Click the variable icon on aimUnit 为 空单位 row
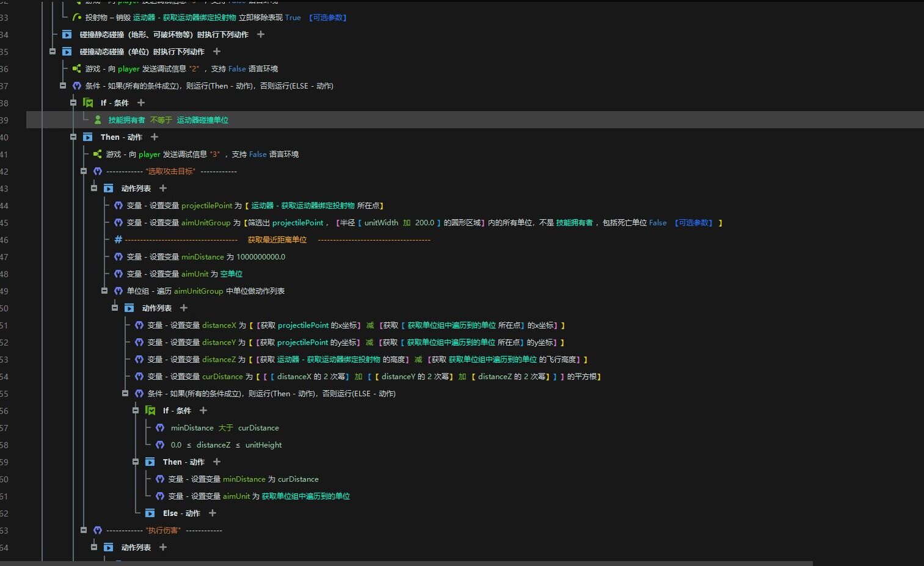This screenshot has width=924, height=566. click(118, 274)
